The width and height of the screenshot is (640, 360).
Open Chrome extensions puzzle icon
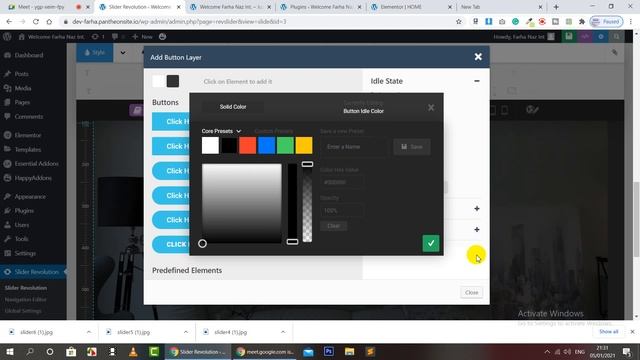[582, 22]
